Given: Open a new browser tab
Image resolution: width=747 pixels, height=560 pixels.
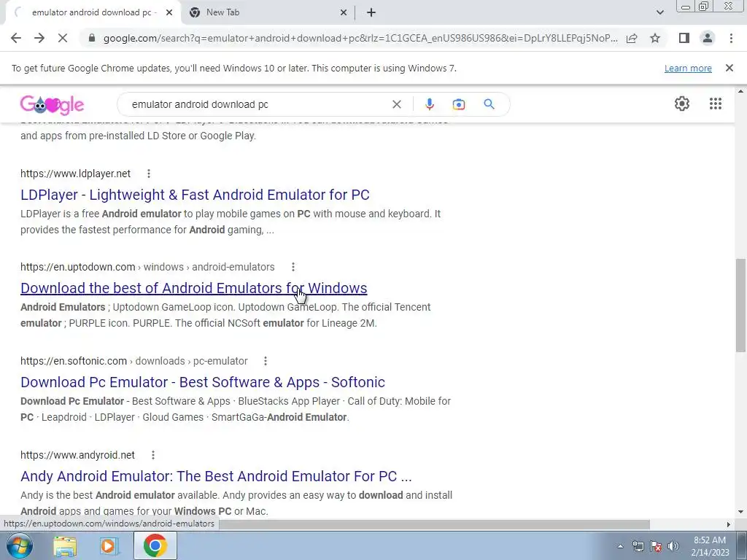Looking at the screenshot, I should click(x=371, y=13).
